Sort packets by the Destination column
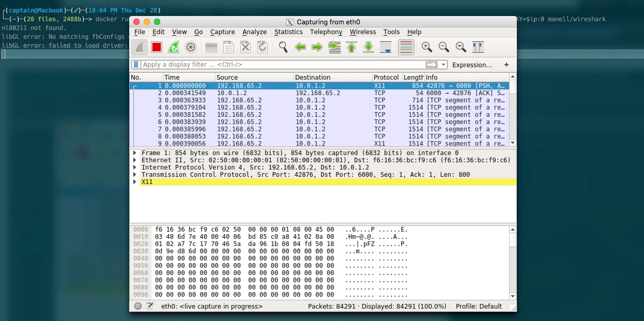The width and height of the screenshot is (644, 321). [333, 77]
